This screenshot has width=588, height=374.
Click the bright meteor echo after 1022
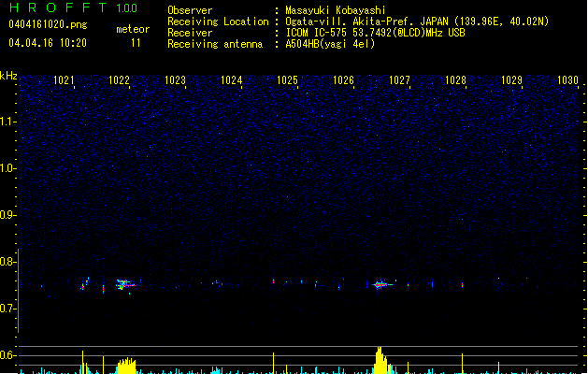tap(125, 285)
